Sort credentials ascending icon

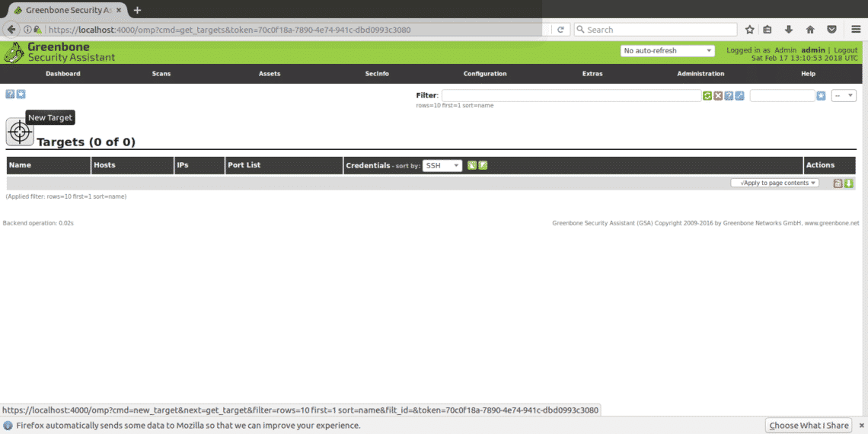pos(472,165)
